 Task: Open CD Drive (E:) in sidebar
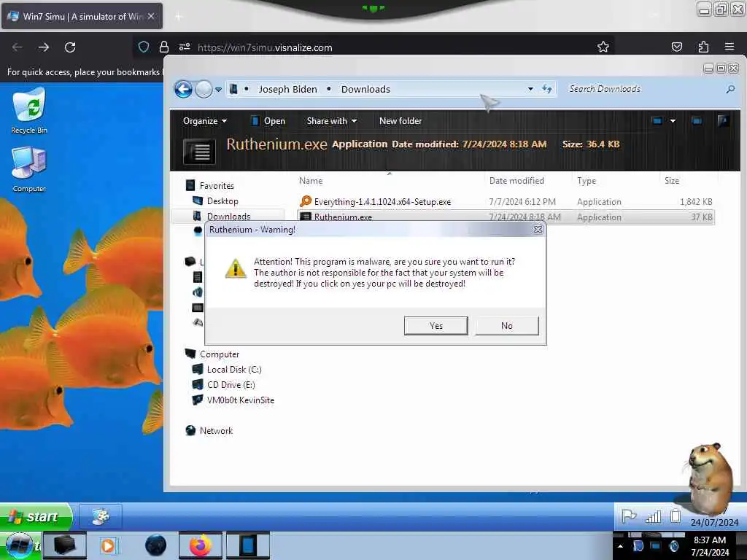click(x=231, y=385)
